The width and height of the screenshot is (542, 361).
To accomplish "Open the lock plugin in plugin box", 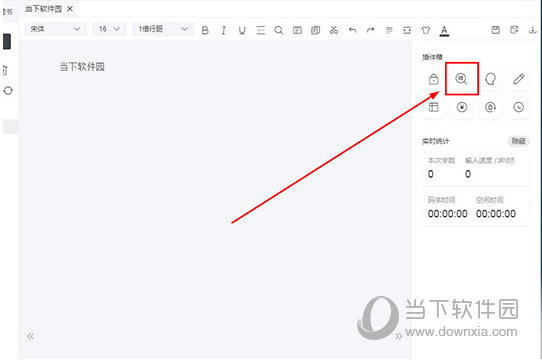I will tap(433, 79).
